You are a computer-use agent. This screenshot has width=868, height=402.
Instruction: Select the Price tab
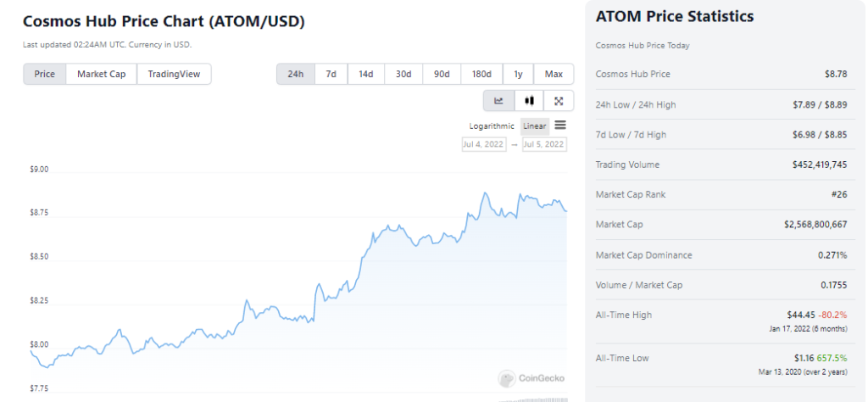point(45,74)
